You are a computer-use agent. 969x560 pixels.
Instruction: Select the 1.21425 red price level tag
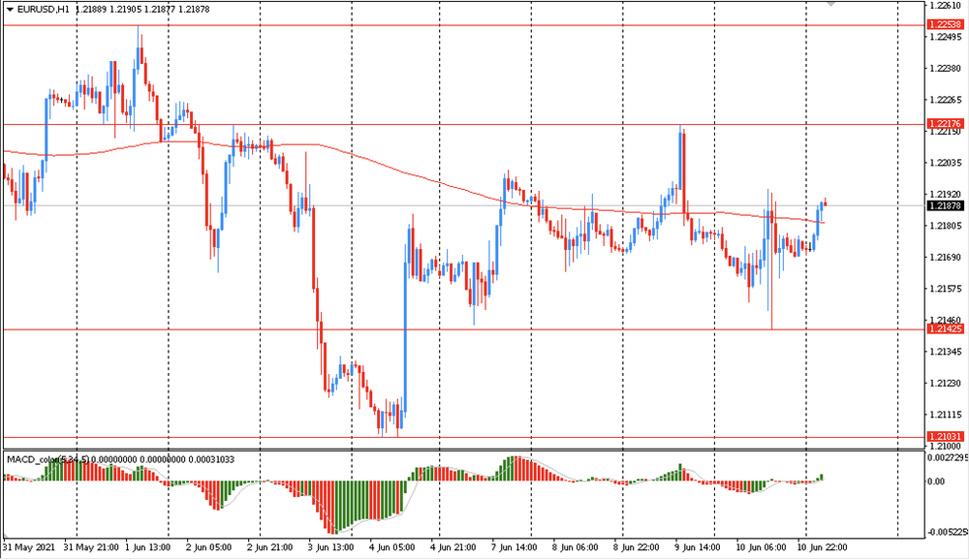click(946, 328)
